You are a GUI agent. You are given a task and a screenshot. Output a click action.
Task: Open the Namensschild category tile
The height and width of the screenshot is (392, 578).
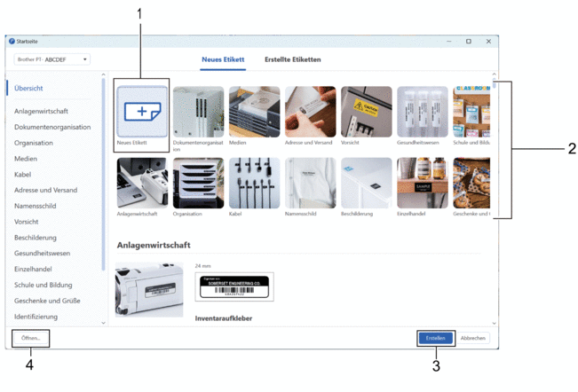coord(310,183)
